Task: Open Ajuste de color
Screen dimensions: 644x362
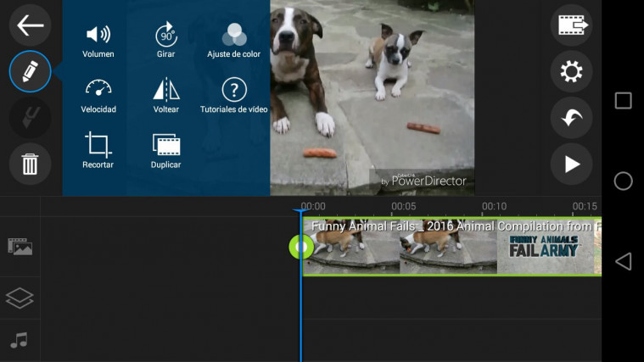Action: coord(233,40)
